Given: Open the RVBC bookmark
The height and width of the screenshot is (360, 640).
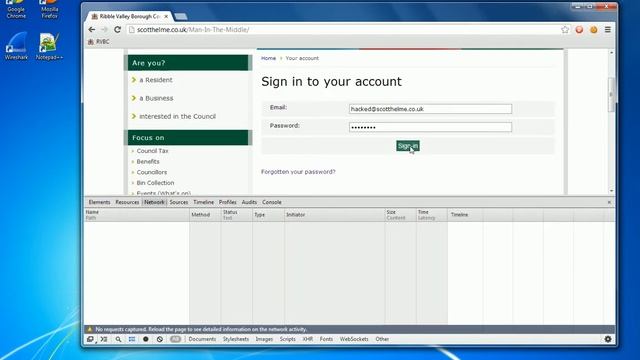Looking at the screenshot, I should tap(98, 42).
